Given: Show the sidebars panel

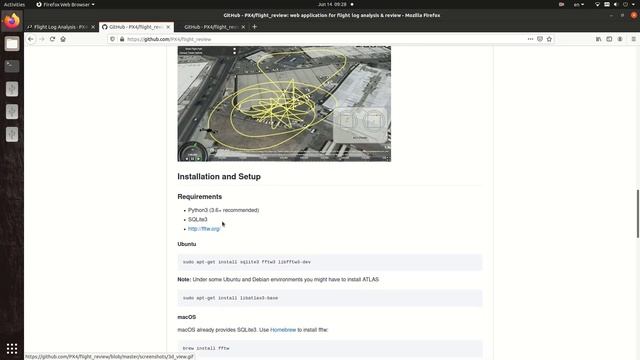Looking at the screenshot, I should [609, 39].
